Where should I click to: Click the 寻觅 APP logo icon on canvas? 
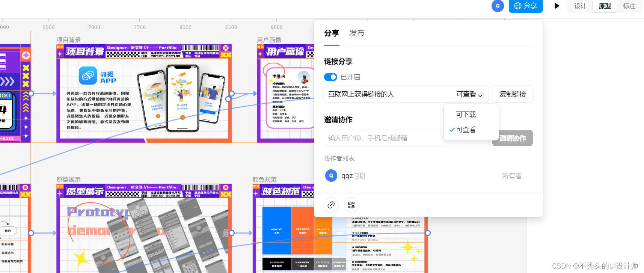[x=88, y=76]
